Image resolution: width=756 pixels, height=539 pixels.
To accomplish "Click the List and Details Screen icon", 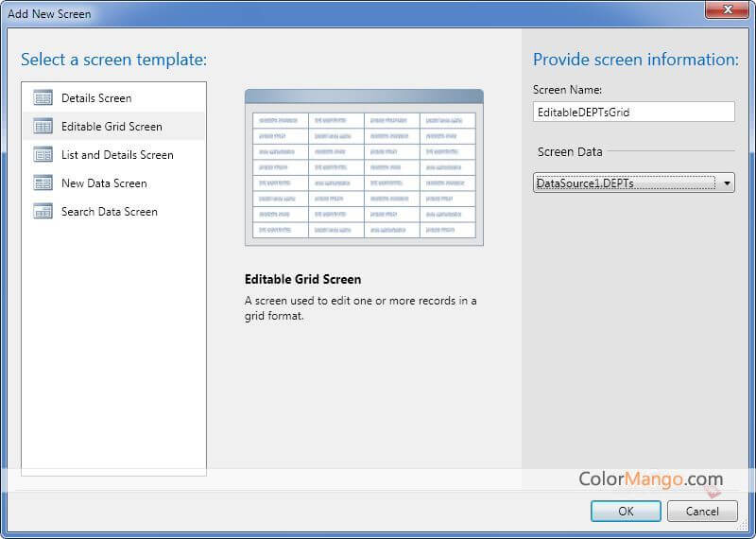I will (x=43, y=154).
